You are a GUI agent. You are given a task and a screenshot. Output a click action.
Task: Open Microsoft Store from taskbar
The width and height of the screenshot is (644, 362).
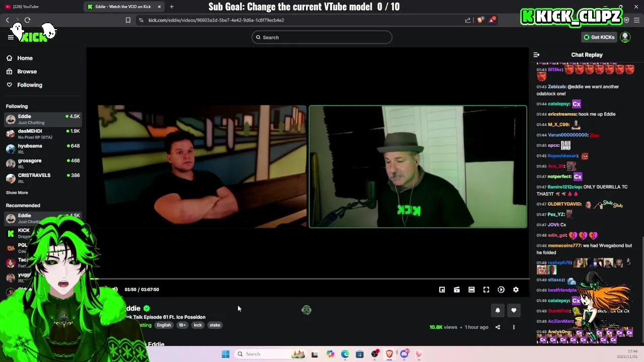coord(360,354)
